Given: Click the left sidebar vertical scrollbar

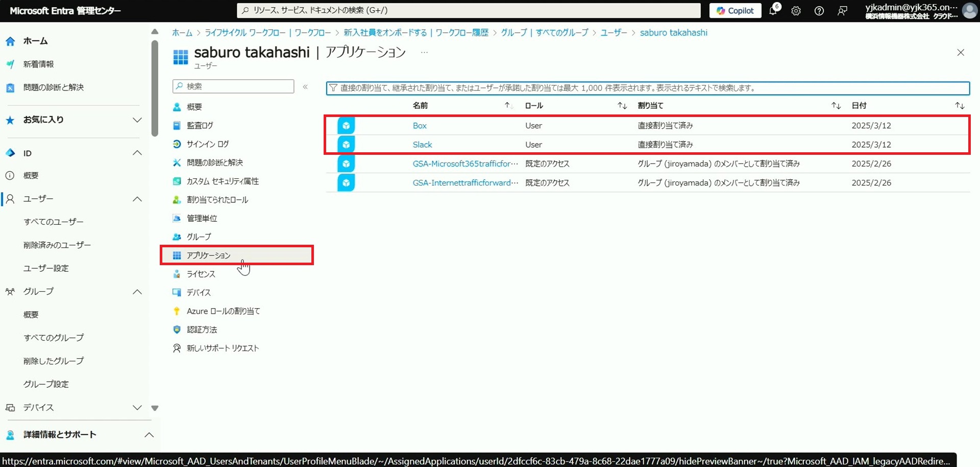Looking at the screenshot, I should click(155, 89).
